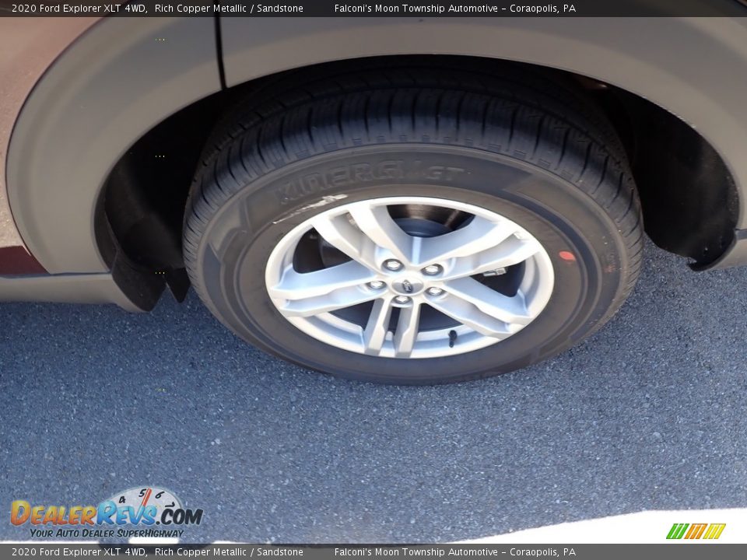
Task: Click the green-orange-yellow striped logo
Action: pyautogui.click(x=696, y=531)
